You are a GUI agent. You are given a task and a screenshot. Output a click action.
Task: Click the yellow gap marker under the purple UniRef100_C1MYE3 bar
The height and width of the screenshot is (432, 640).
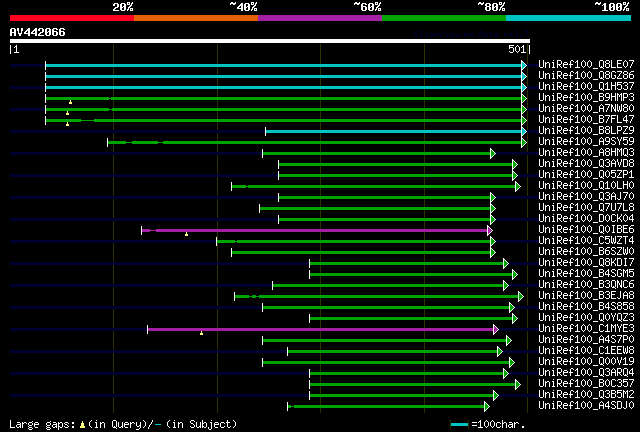click(201, 334)
